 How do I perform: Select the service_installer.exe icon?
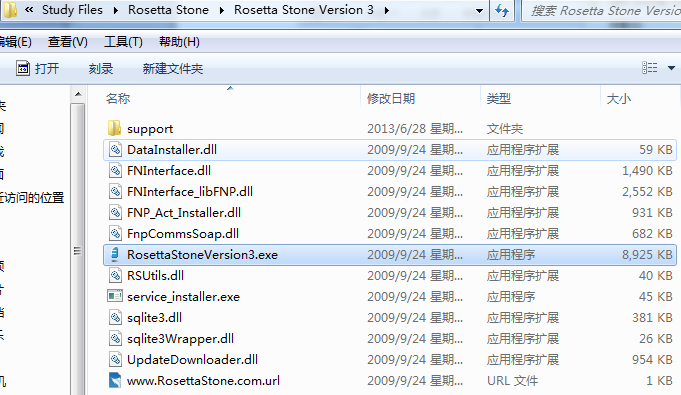tap(115, 296)
